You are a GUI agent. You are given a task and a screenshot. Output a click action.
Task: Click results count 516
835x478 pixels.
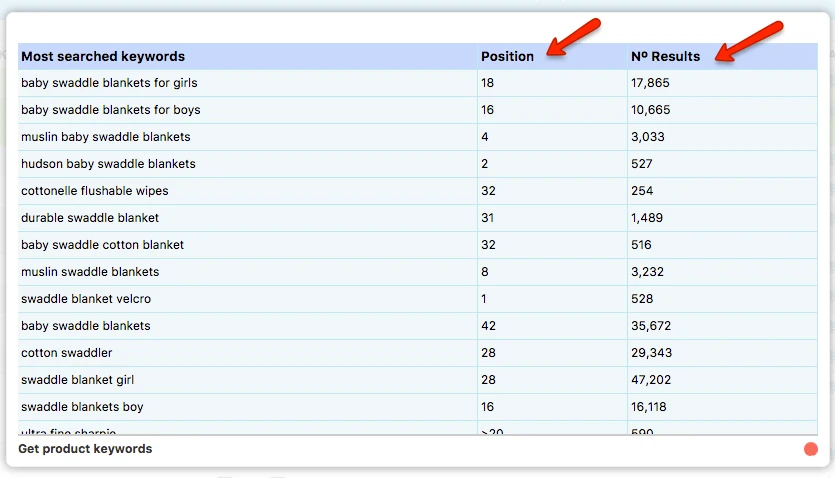[641, 245]
